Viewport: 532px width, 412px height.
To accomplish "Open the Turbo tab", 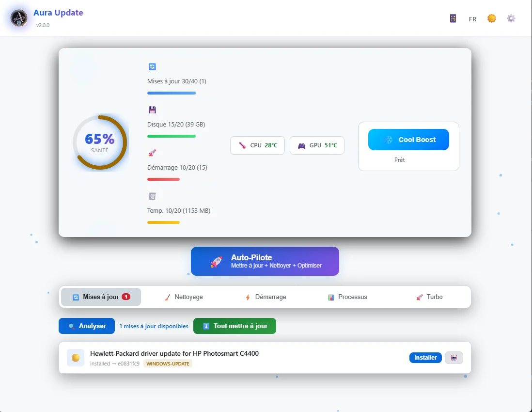I will [x=429, y=297].
